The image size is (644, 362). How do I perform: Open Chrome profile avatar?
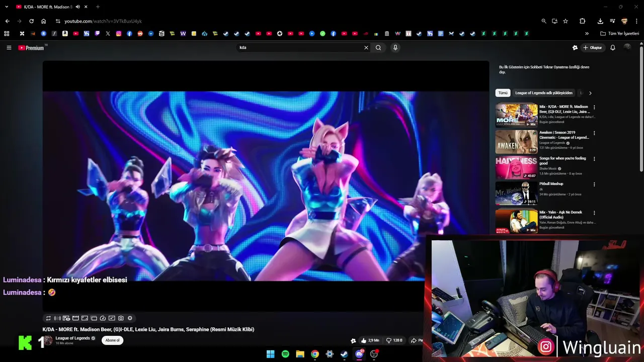click(x=624, y=21)
